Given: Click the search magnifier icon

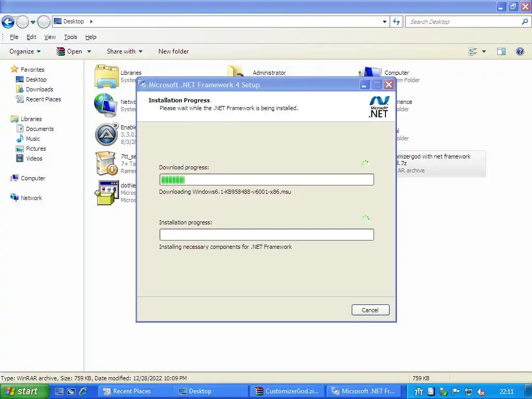Looking at the screenshot, I should point(525,22).
